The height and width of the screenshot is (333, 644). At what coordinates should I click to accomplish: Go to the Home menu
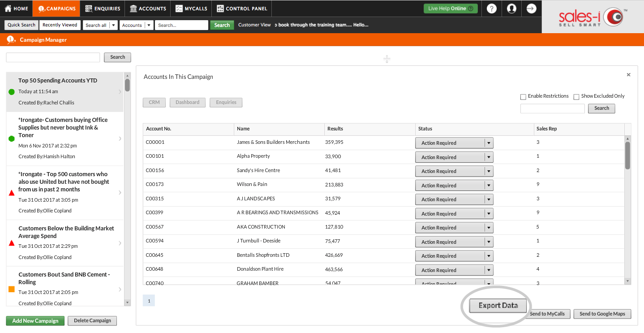pyautogui.click(x=17, y=9)
